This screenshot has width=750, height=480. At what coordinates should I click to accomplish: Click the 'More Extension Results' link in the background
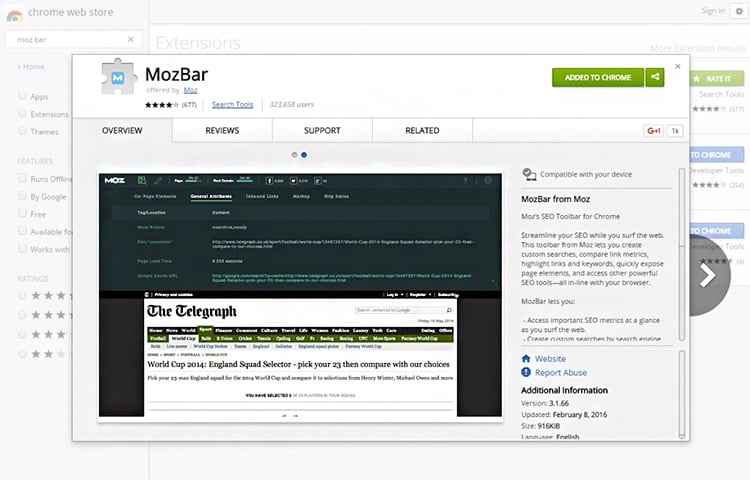pos(698,48)
